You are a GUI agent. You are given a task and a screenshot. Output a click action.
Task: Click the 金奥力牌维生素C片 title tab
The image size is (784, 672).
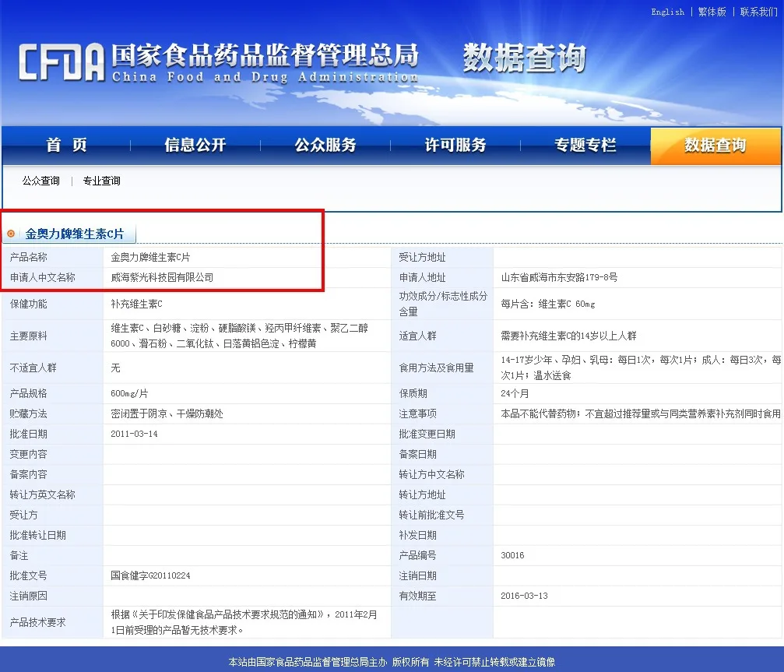pos(75,234)
